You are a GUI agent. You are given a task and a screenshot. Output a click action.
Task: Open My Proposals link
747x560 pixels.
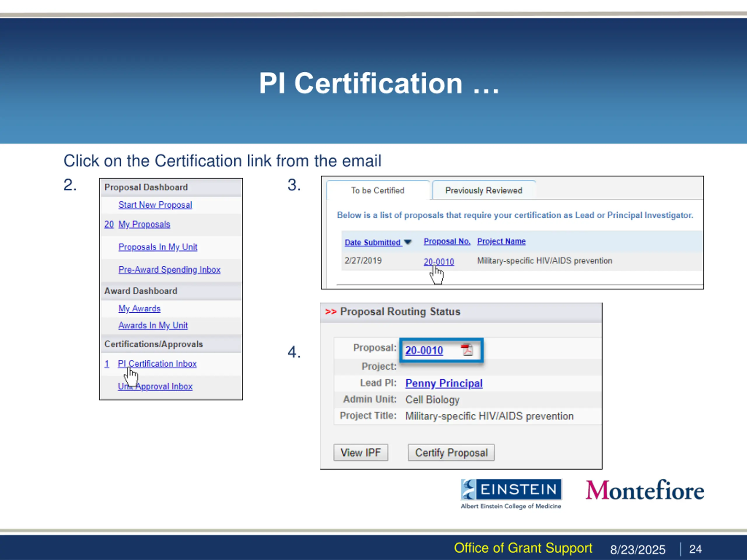(x=144, y=225)
